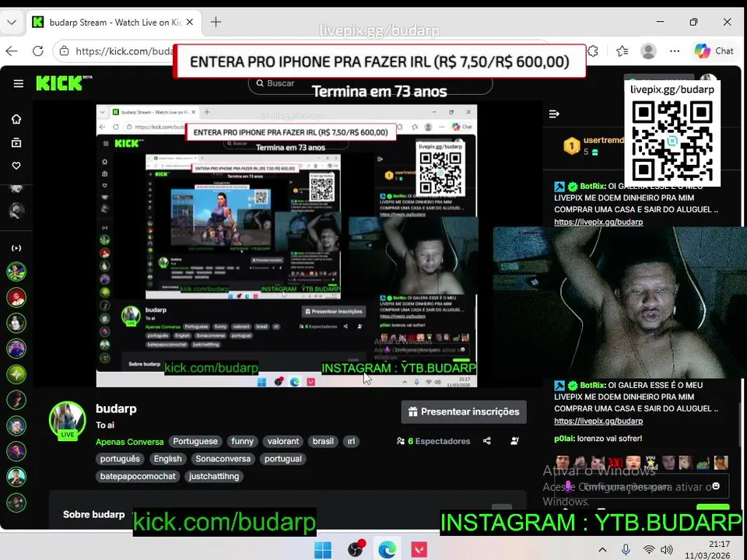This screenshot has width=747, height=560.
Task: Select the Sonaconversa tag
Action: click(x=223, y=459)
